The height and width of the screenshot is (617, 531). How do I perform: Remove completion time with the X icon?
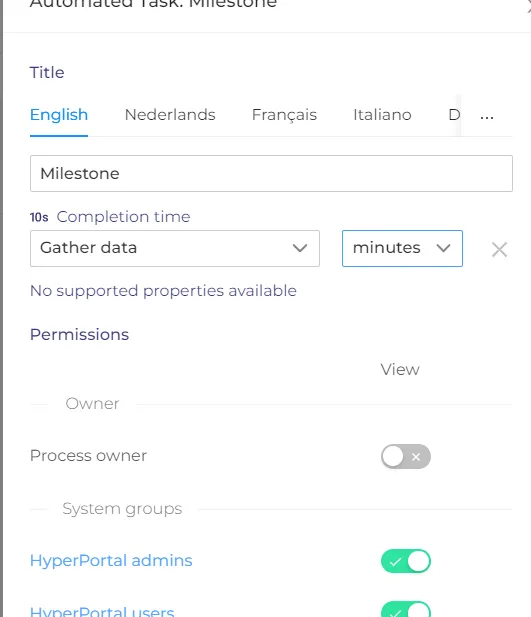499,249
